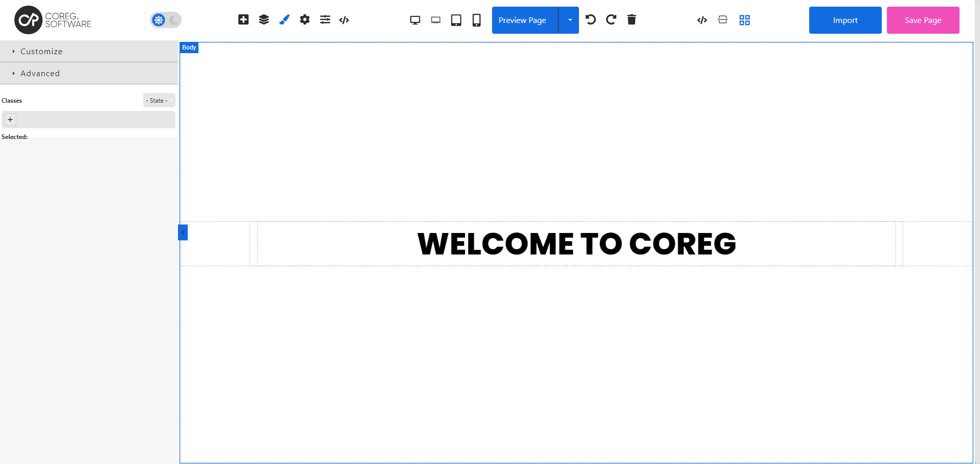Open the code view icon beside sliders

pos(344,20)
